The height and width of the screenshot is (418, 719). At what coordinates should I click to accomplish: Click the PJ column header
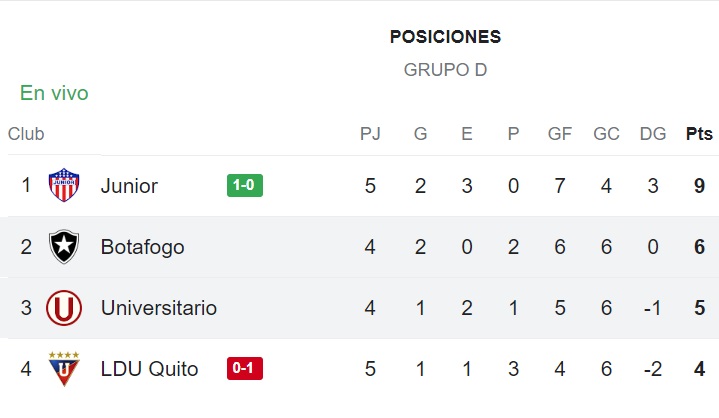(x=370, y=134)
